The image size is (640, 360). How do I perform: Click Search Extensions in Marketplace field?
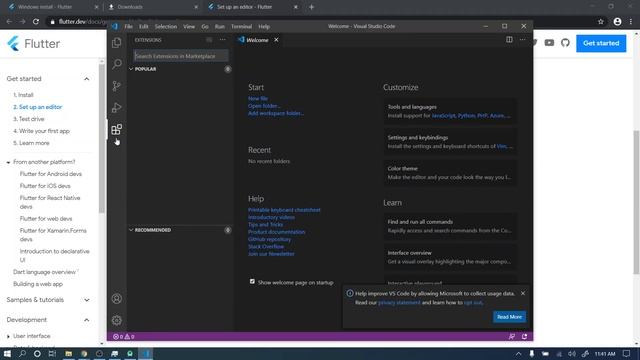point(181,56)
